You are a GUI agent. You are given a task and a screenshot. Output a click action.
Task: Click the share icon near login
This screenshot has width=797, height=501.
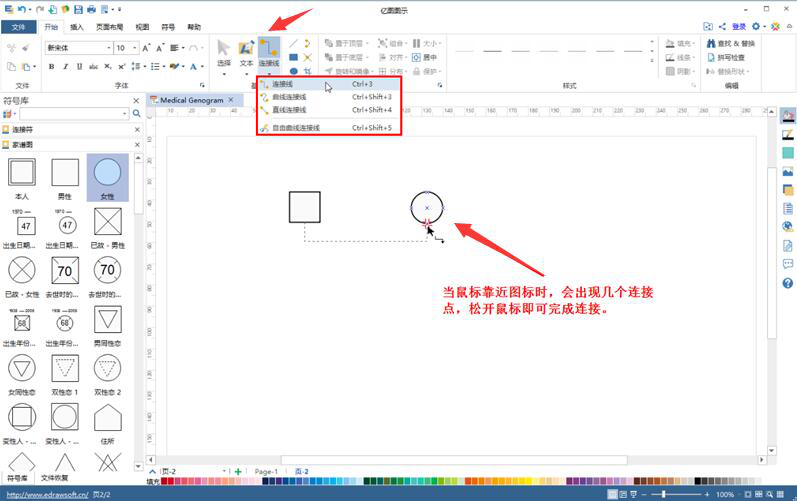tap(722, 26)
